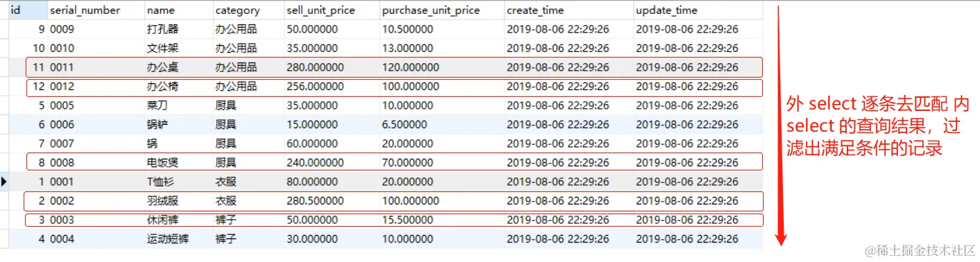This screenshot has height=262, width=980.
Task: Select serial number cell 0001
Action: click(x=96, y=182)
